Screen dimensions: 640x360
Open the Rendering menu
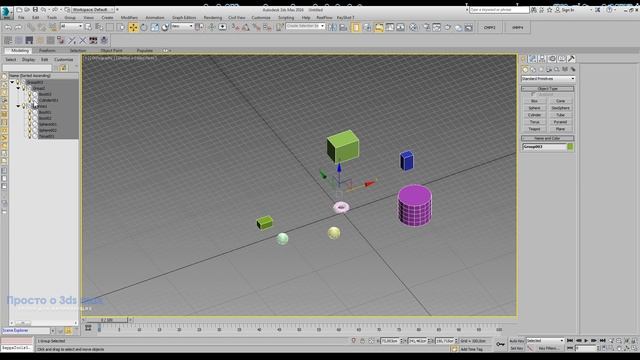tap(213, 18)
